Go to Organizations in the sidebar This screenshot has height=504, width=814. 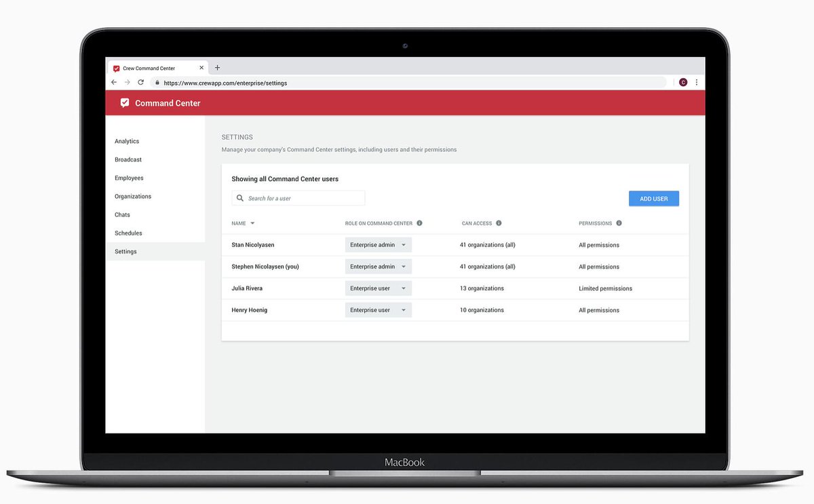coord(133,196)
